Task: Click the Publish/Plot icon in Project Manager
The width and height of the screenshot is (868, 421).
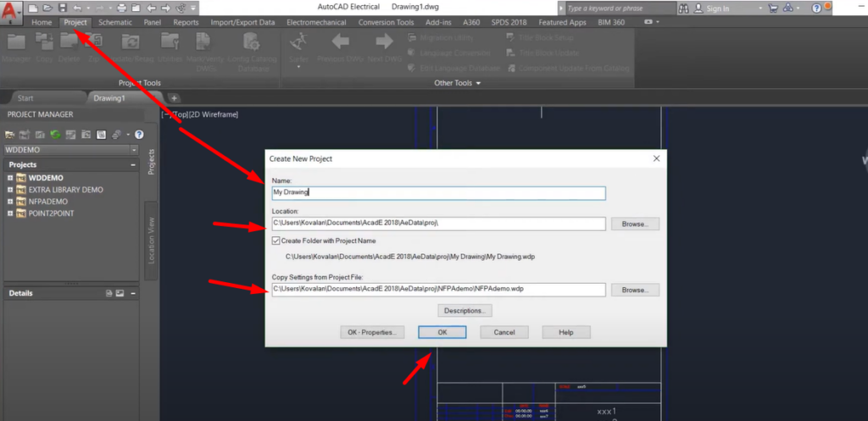Action: 117,135
